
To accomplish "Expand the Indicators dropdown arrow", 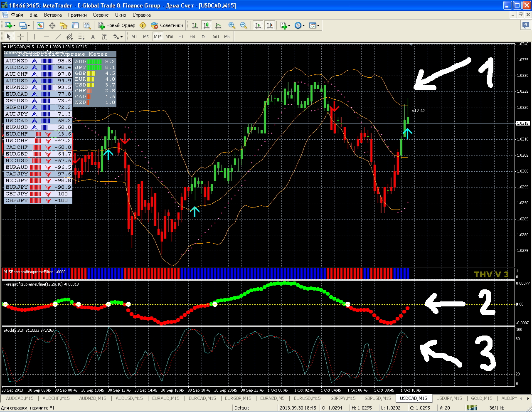I will click(289, 25).
